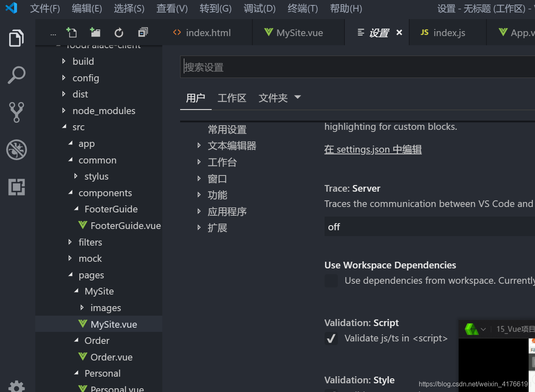
Task: Switch to index.html editor tab
Action: click(x=208, y=33)
